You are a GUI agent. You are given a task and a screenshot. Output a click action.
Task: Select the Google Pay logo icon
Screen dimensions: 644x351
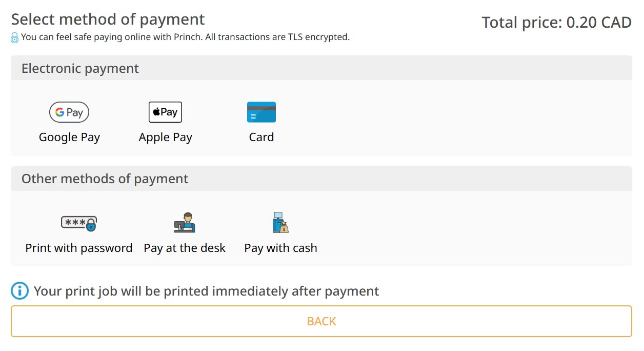69,112
